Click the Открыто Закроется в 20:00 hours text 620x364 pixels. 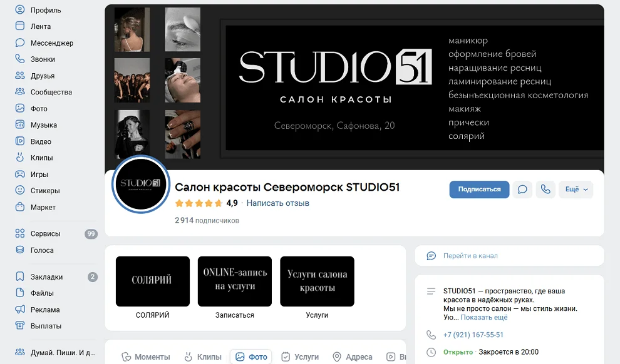491,351
